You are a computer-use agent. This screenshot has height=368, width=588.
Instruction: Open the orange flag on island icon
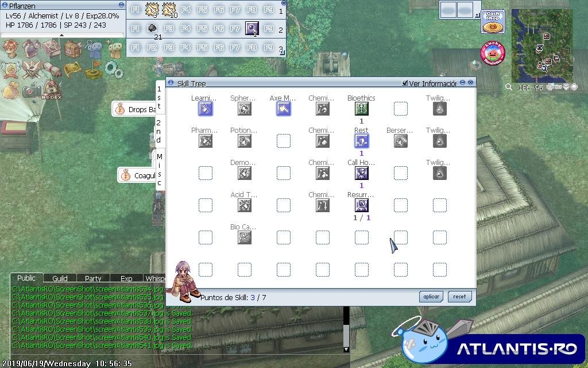coord(94,70)
